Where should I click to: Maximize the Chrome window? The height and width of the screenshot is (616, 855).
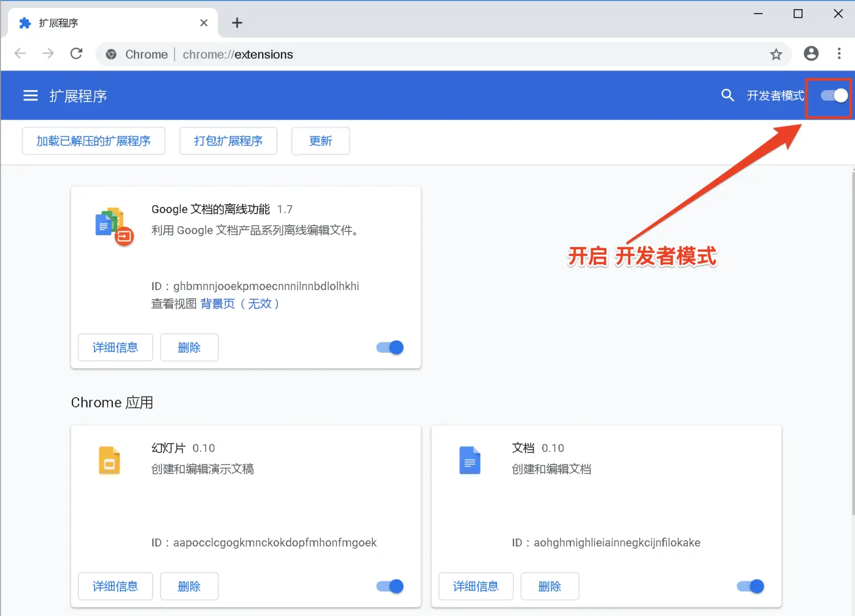coord(798,14)
